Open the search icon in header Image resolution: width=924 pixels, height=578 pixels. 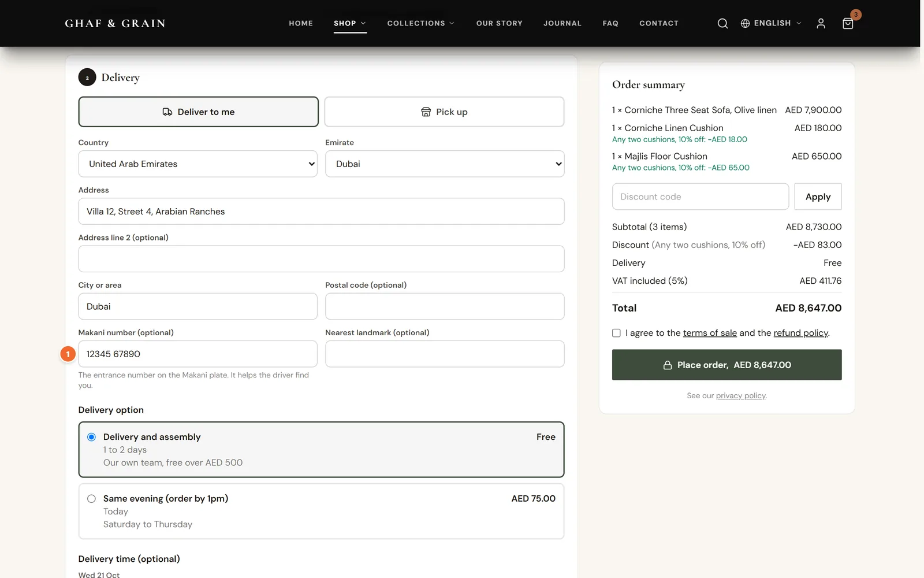tap(722, 23)
